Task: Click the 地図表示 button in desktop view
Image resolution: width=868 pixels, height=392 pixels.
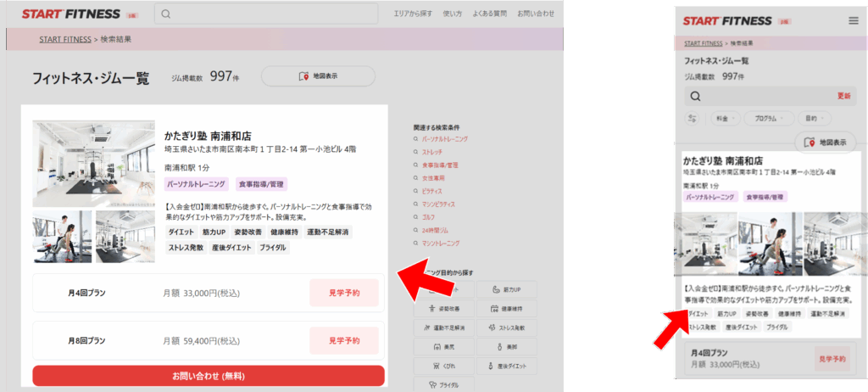Action: coord(318,76)
